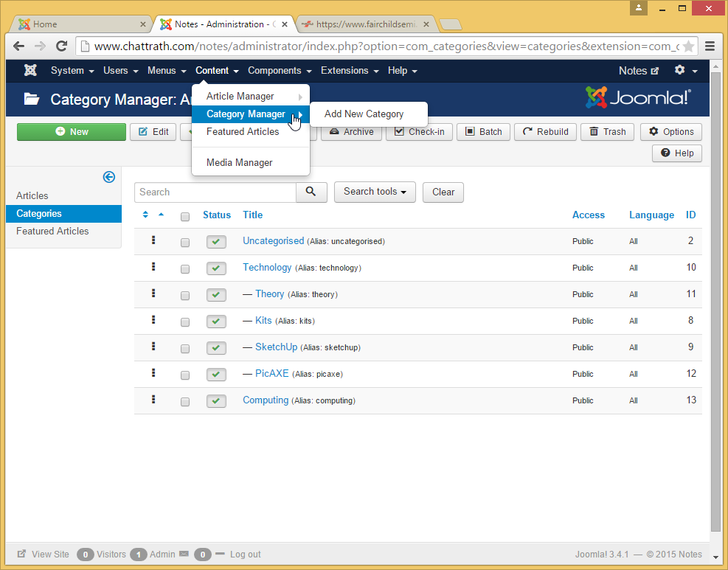Open the SketchUp category link
This screenshot has width=728, height=570.
click(276, 347)
